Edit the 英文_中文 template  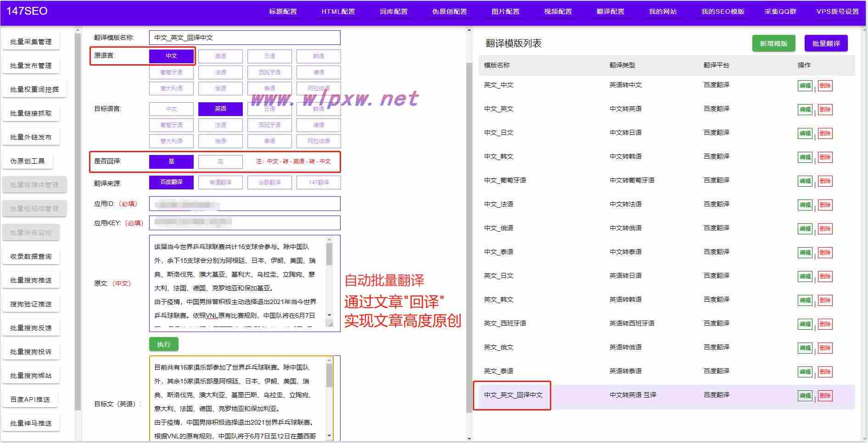[805, 86]
